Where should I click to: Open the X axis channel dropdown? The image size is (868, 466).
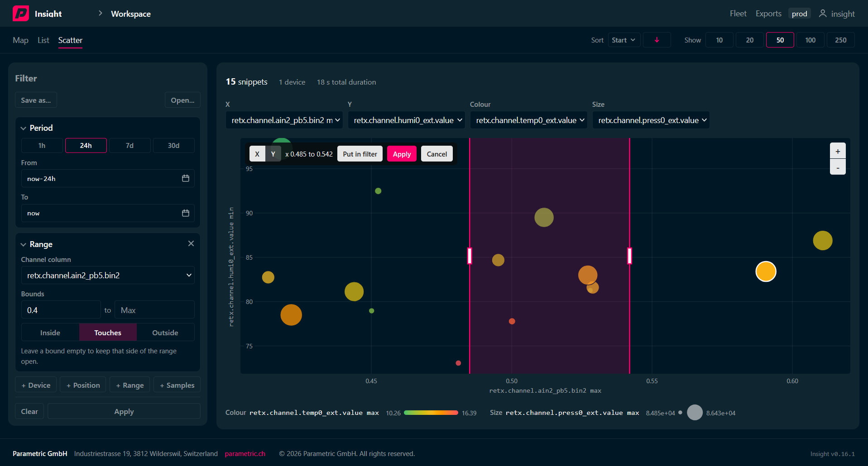pos(284,120)
